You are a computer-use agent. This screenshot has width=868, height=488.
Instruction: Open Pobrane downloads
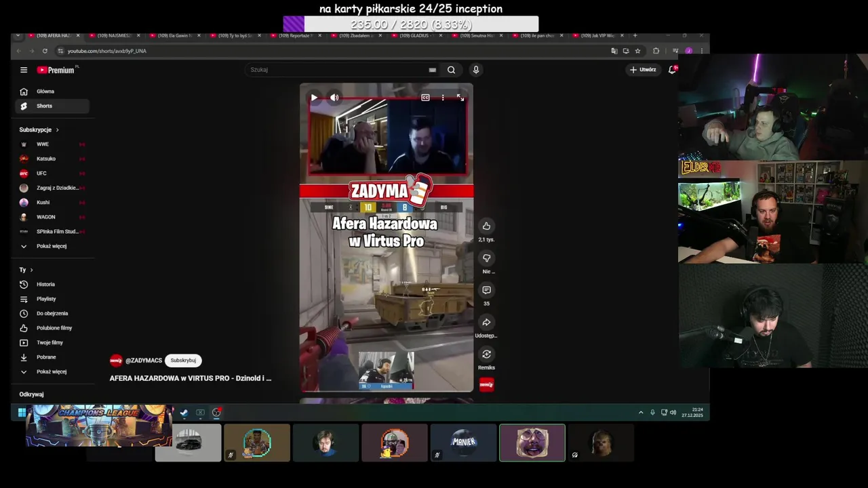pos(52,357)
